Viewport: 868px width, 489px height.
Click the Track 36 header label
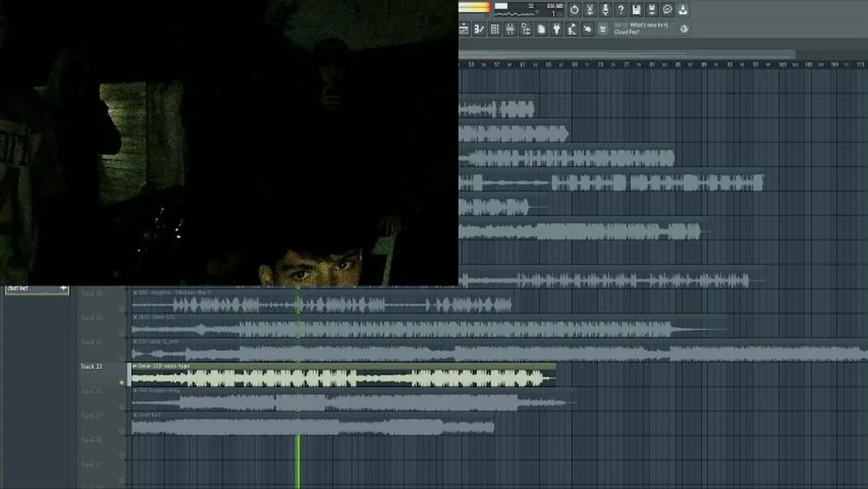click(x=91, y=440)
